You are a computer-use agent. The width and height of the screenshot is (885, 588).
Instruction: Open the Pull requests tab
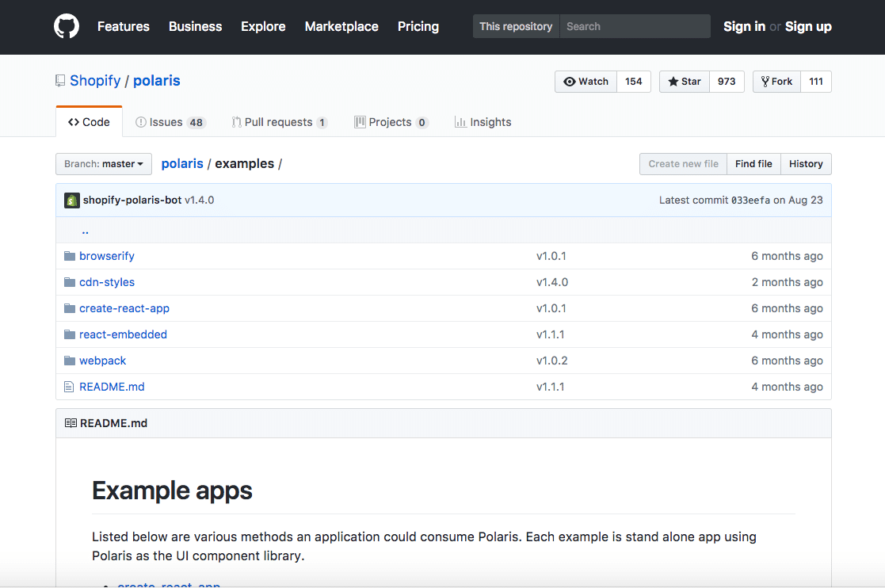280,122
